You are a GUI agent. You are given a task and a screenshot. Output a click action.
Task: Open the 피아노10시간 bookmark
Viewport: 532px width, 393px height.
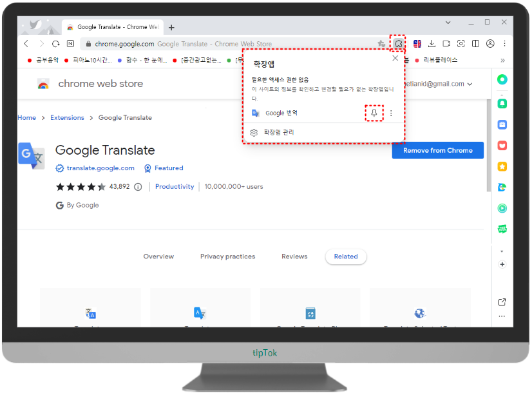[88, 61]
